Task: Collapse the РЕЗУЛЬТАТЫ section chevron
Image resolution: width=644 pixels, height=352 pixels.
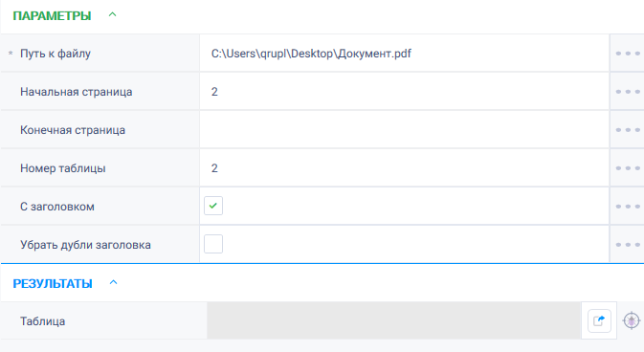Action: (113, 282)
